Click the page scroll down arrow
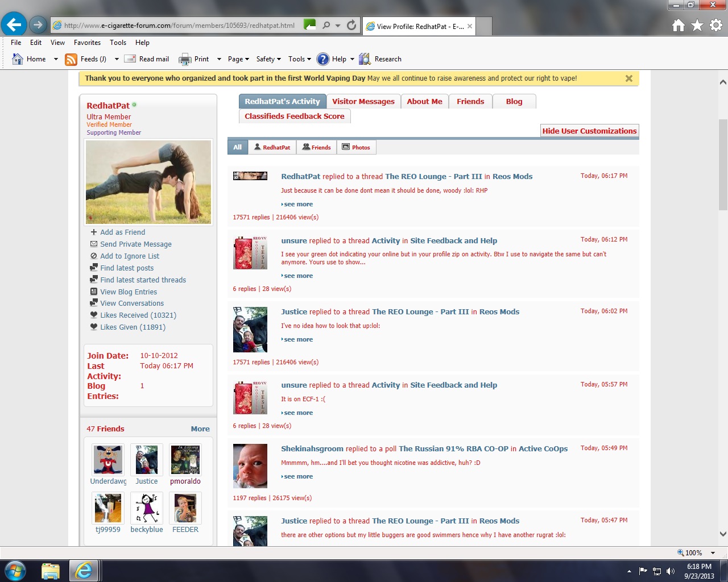The width and height of the screenshot is (728, 582). click(723, 534)
